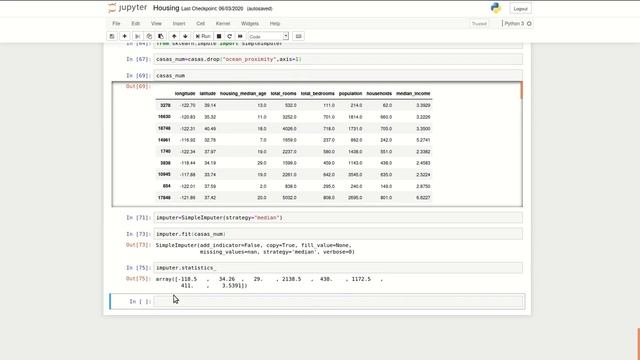
Task: Interrupt the kernel with stop icon
Action: pos(219,36)
